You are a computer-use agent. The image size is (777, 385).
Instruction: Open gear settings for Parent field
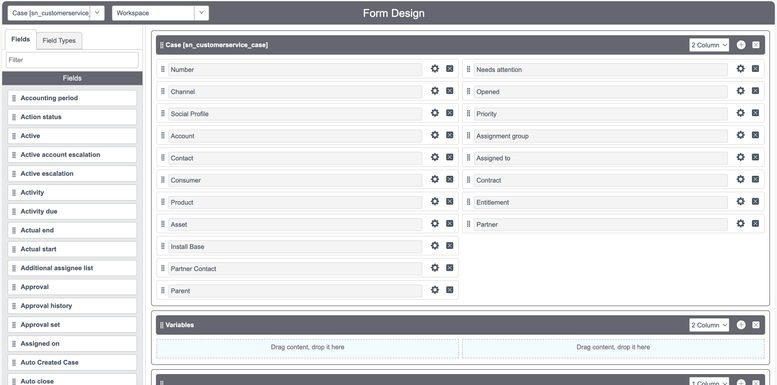click(x=435, y=290)
